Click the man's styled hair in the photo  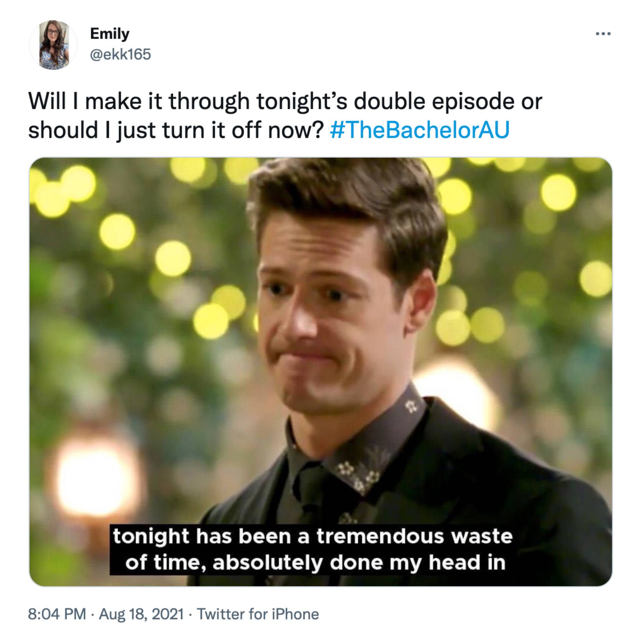[x=347, y=203]
